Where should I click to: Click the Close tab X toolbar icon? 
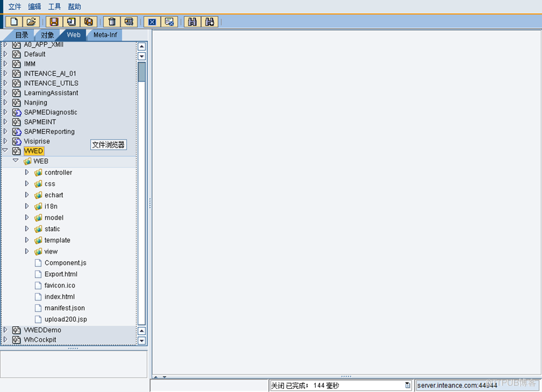pyautogui.click(x=152, y=22)
